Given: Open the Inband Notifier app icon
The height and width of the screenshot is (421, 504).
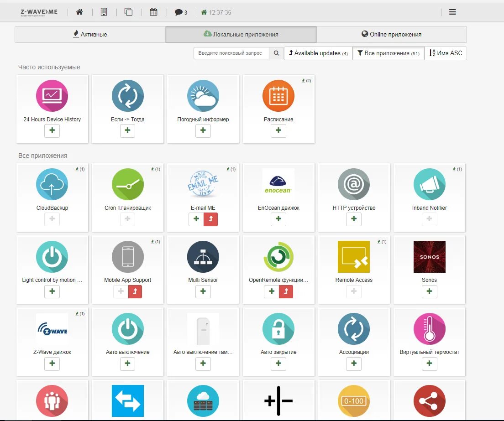Looking at the screenshot, I should tap(430, 184).
